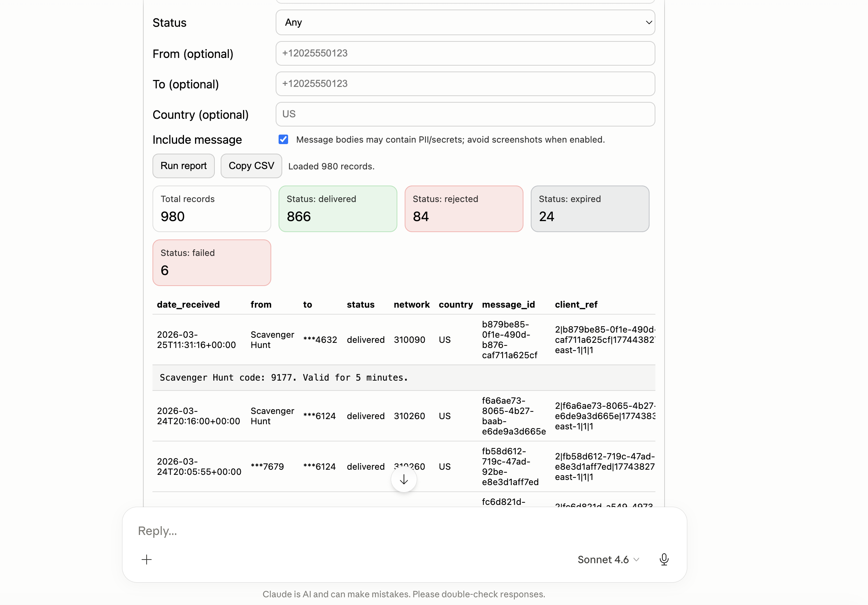This screenshot has width=868, height=605.
Task: Click the status column header
Action: (x=360, y=304)
